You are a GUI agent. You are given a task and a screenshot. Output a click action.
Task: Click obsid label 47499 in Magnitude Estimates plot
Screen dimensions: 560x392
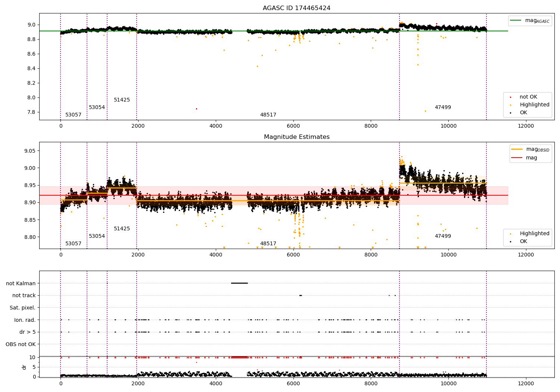tap(443, 236)
